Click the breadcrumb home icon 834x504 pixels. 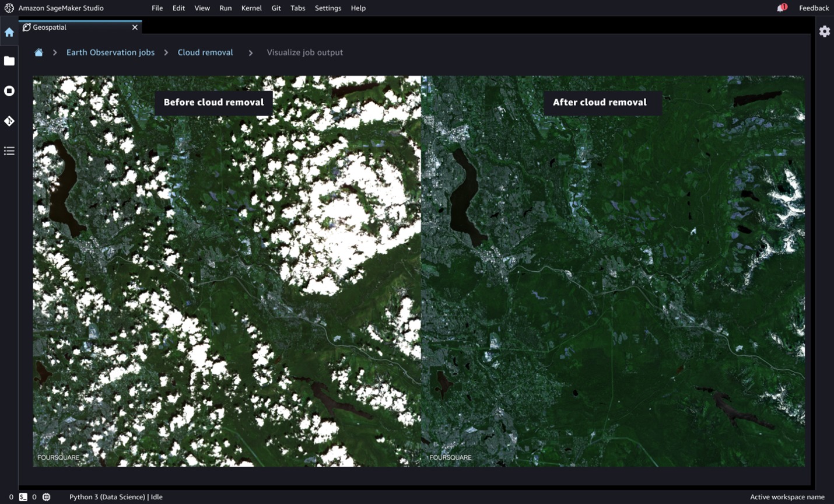point(38,52)
